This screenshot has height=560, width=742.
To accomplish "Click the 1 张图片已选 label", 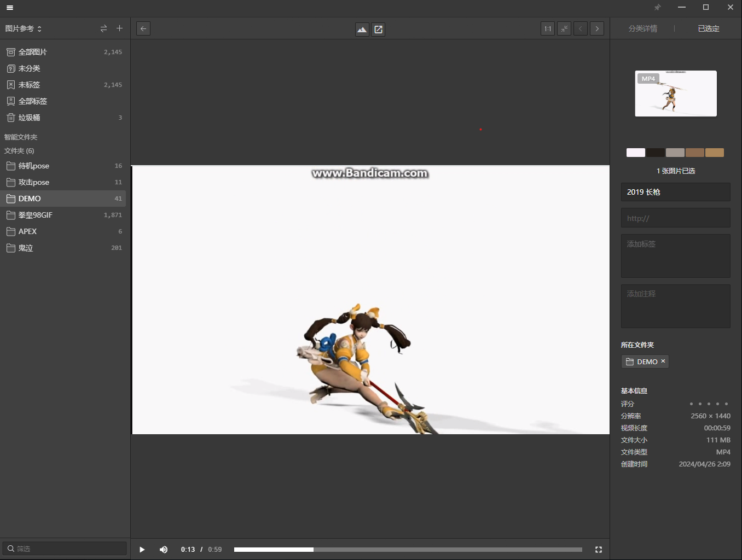I will click(676, 171).
